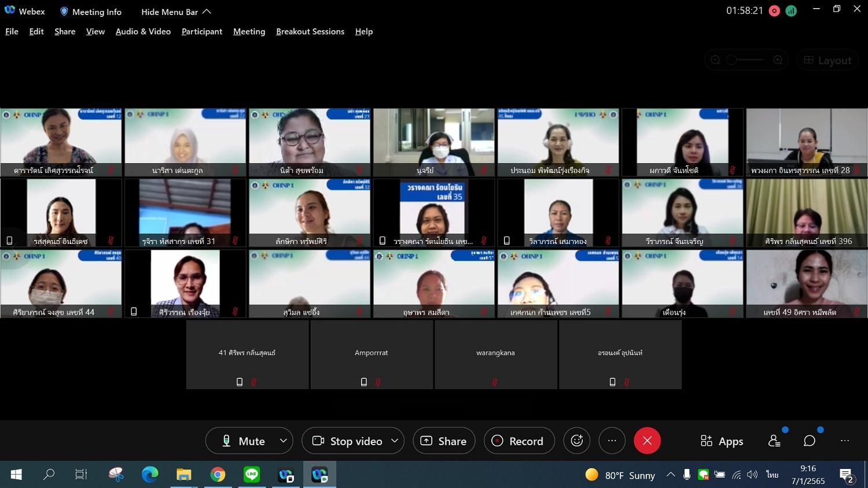Collapse the menu bar with Hide Menu Bar

click(176, 12)
